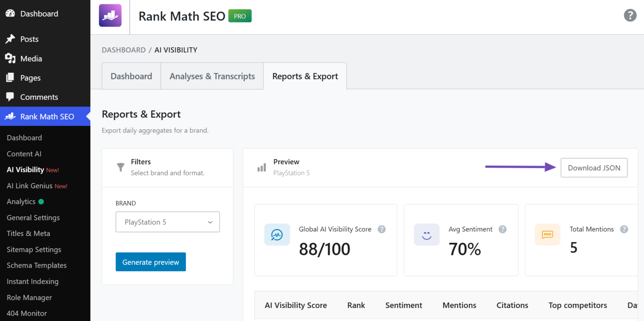Show tooltip icon for Global AI Visibility Score
Image resolution: width=644 pixels, height=321 pixels.
(x=381, y=229)
